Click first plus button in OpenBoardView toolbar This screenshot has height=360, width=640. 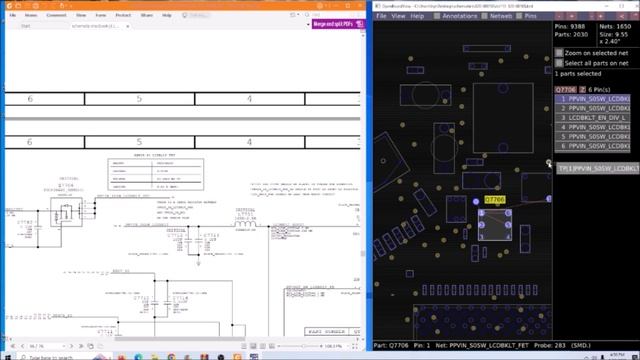tap(571, 16)
